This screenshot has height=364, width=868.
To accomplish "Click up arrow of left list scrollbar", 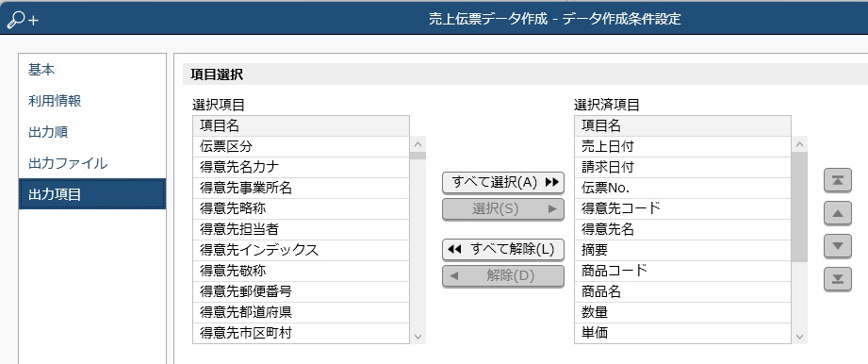I will tap(418, 145).
